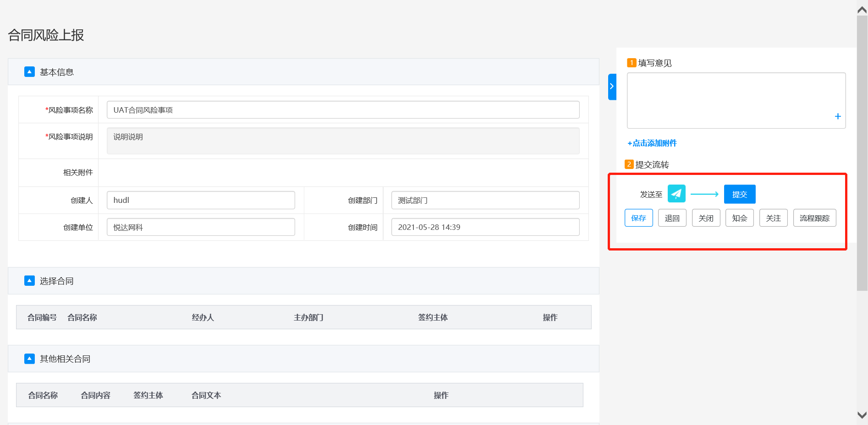
Task: Click the scroll down arrow on scrollbar
Action: coord(862,415)
